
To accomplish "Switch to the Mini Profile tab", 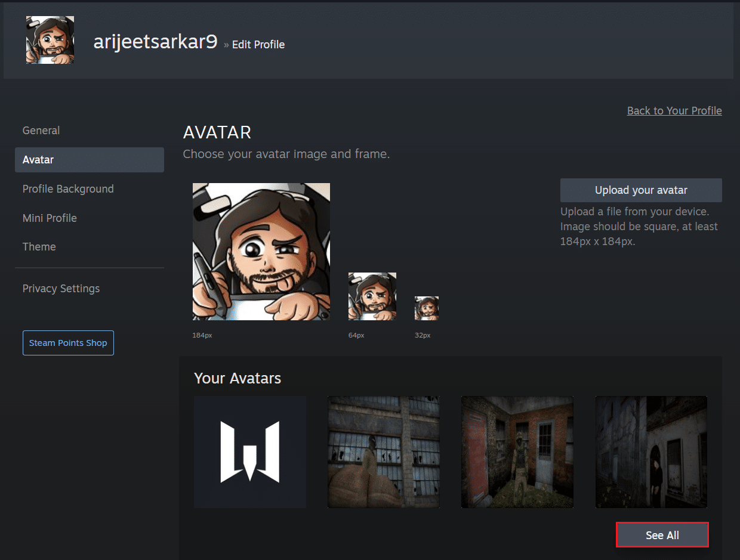I will [50, 218].
